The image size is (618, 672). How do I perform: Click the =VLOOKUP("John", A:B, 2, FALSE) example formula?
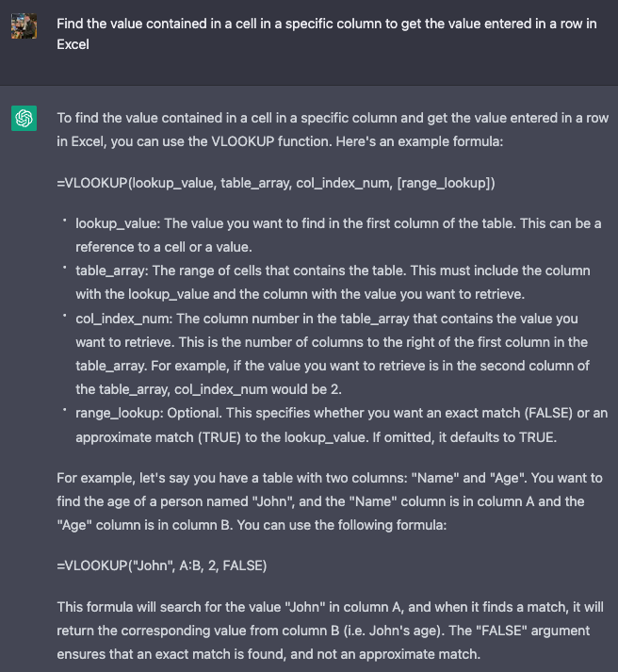pyautogui.click(x=162, y=565)
